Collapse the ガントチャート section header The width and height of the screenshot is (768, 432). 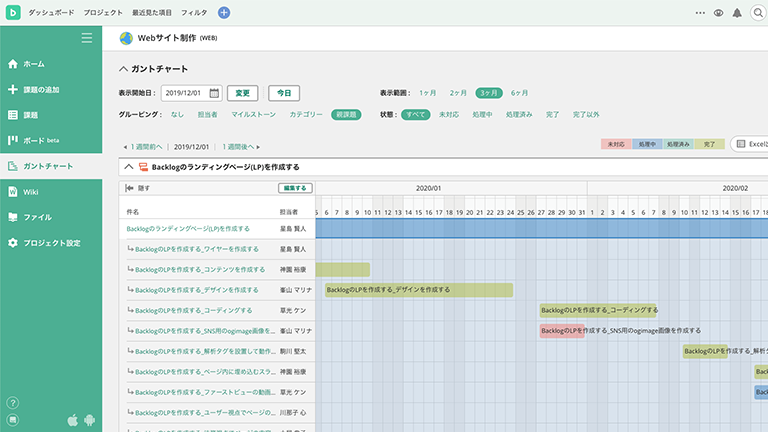pos(123,69)
